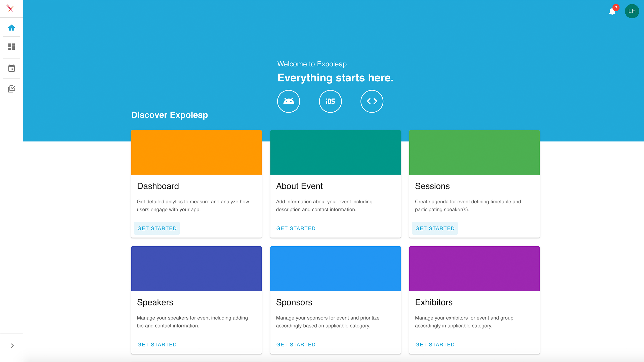644x362 pixels.
Task: Click Get Started on Dashboard card
Action: pyautogui.click(x=157, y=228)
